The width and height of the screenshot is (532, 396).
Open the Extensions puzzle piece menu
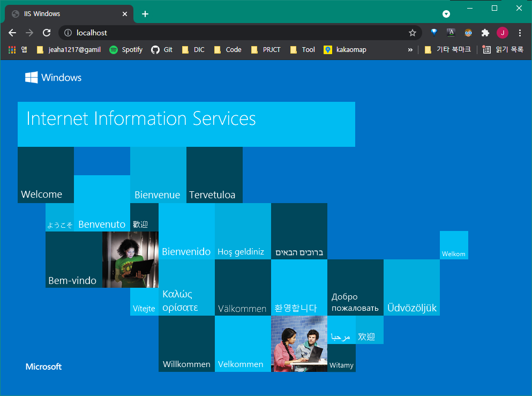tap(485, 33)
